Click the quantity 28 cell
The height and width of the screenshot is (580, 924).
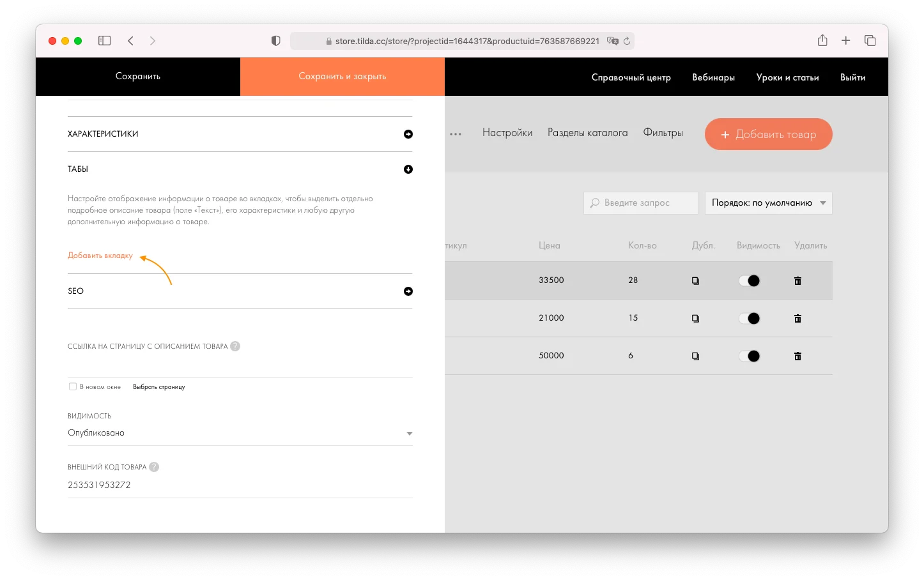coord(633,280)
